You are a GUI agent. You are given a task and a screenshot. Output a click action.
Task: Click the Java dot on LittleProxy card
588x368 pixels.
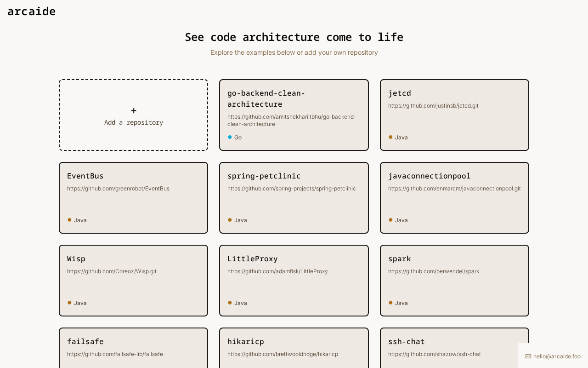230,303
